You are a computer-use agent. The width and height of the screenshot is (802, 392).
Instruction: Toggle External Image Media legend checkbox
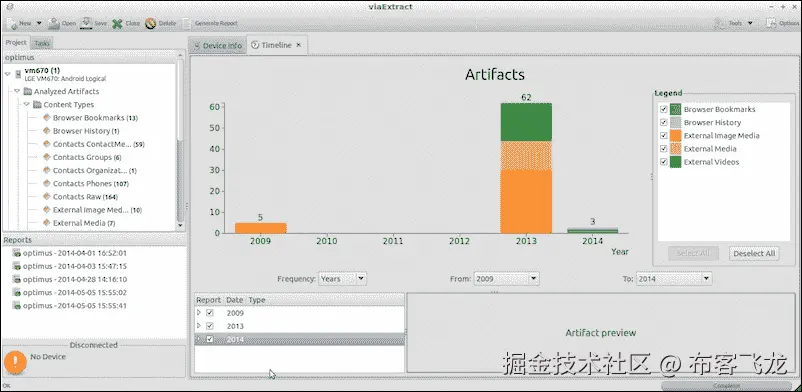pyautogui.click(x=663, y=136)
